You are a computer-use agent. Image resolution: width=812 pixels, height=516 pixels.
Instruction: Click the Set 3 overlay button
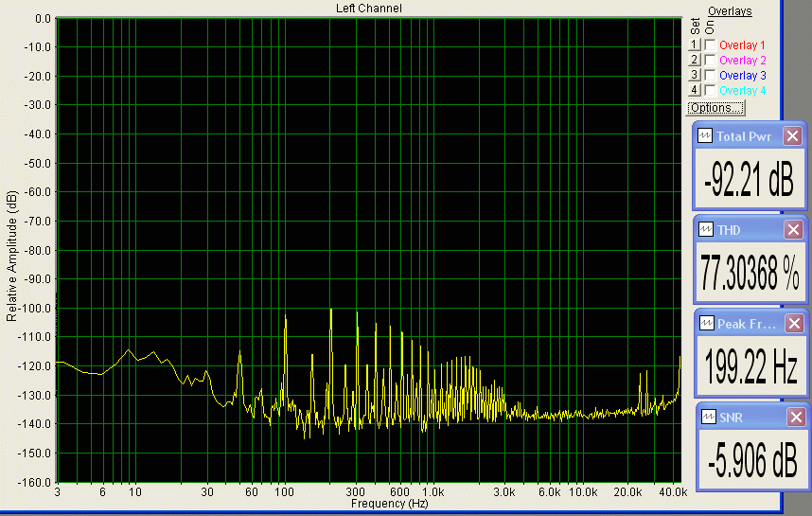[695, 75]
